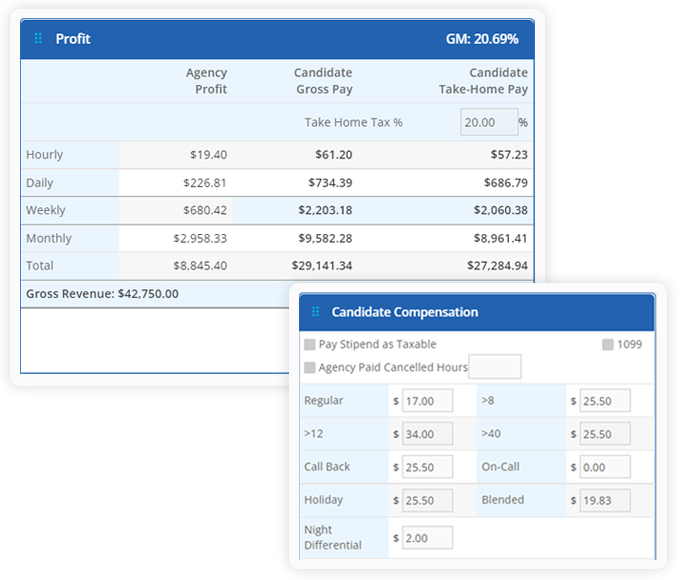
Task: Select the Call Back label
Action: [x=327, y=467]
